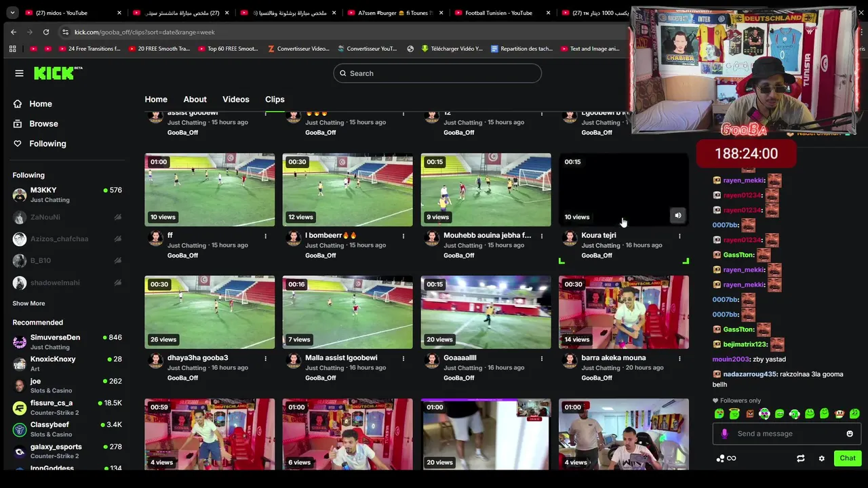Click the repeat arrows icon in chat

point(800,458)
